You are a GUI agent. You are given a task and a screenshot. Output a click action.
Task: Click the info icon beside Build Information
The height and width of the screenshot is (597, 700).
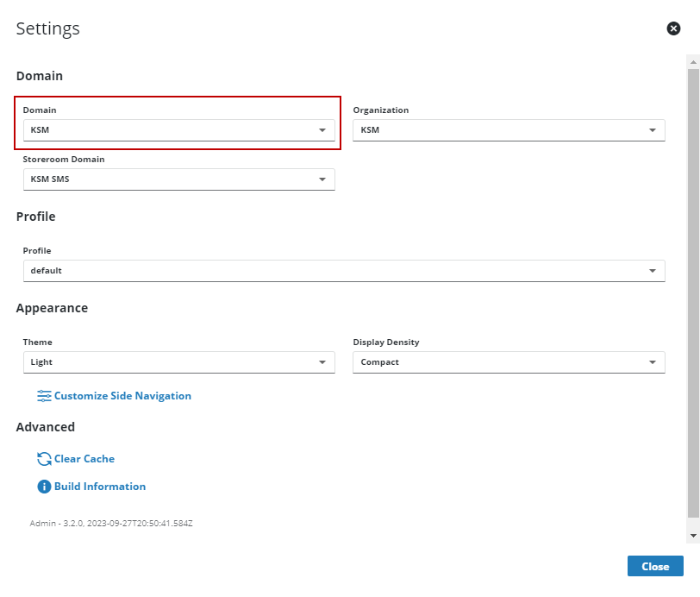[x=44, y=487]
